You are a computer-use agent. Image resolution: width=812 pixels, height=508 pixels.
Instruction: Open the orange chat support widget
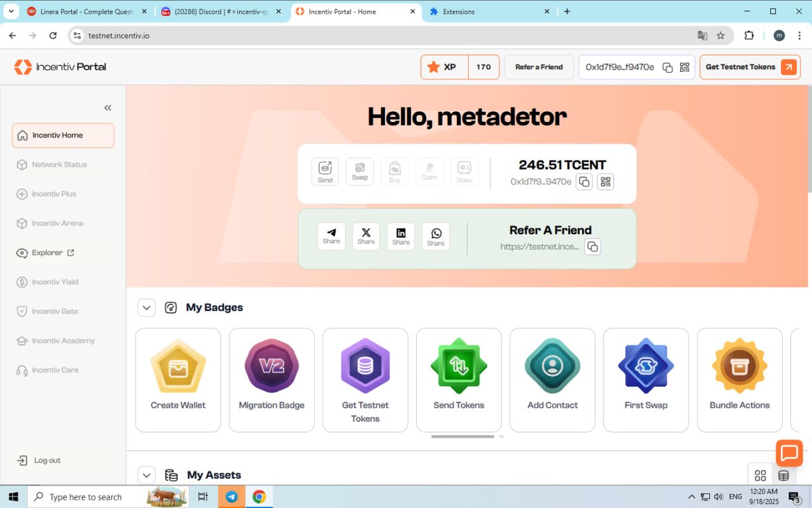click(x=789, y=453)
